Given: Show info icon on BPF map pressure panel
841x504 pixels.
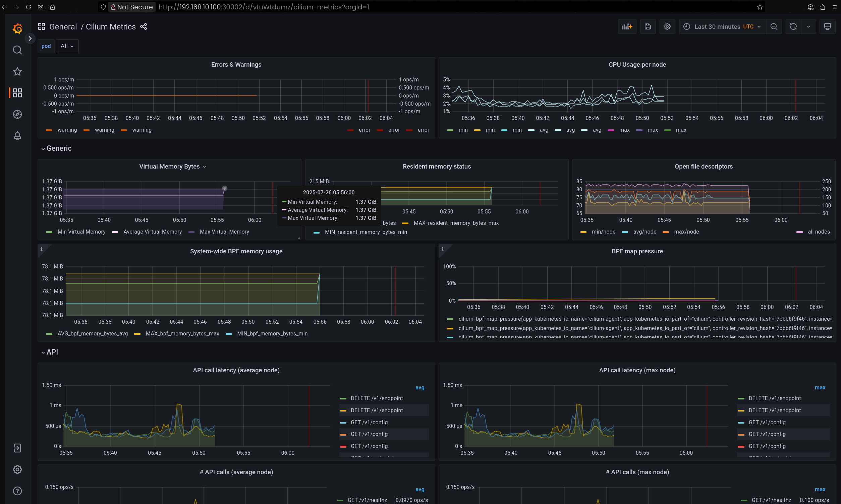Looking at the screenshot, I should pyautogui.click(x=442, y=249).
